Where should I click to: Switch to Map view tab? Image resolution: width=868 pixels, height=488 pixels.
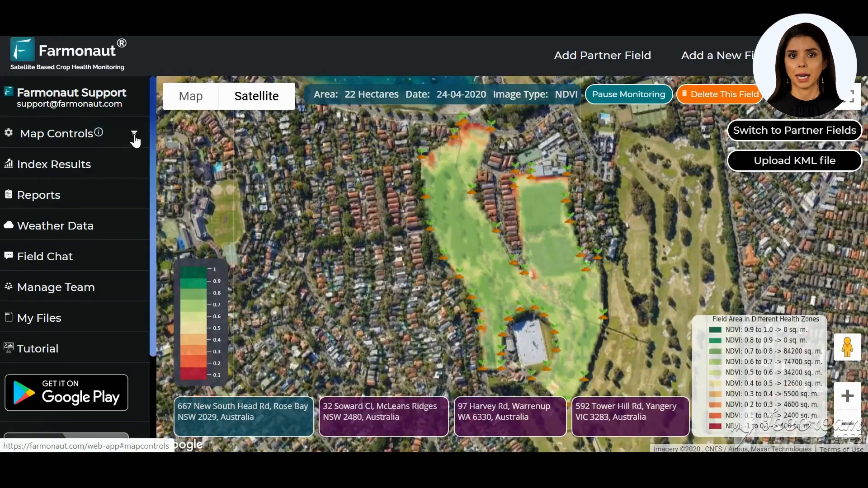pos(191,96)
